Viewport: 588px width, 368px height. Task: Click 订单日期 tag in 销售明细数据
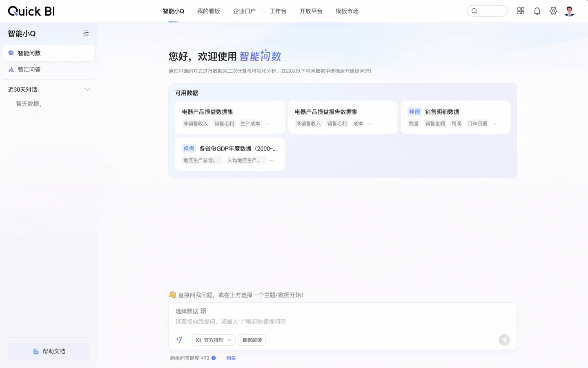[477, 123]
